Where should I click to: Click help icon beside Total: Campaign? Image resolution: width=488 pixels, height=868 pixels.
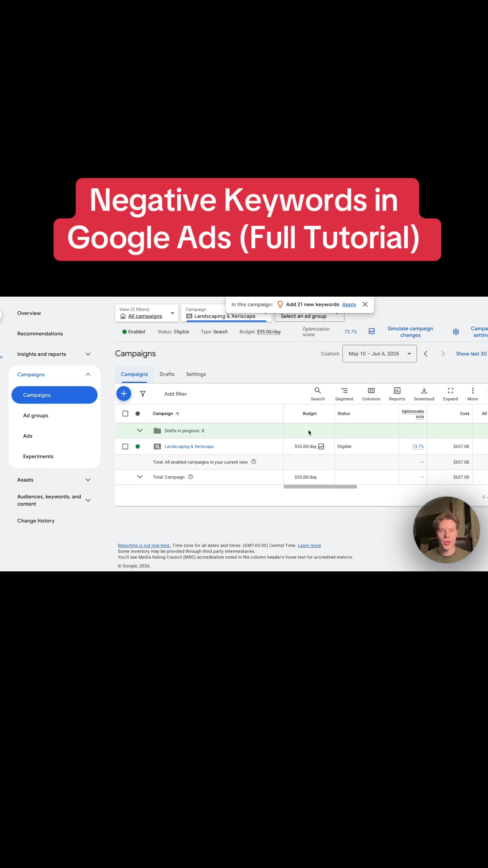pos(190,476)
